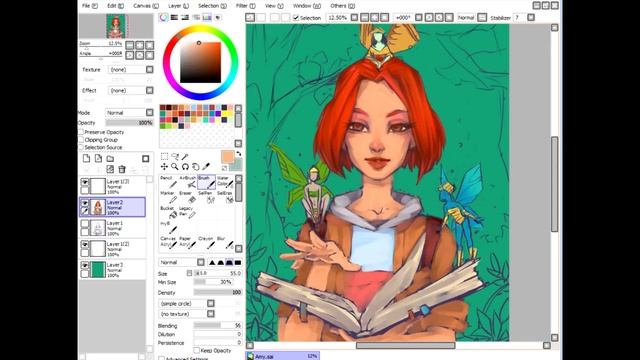Image resolution: width=640 pixels, height=360 pixels.
Task: Show the hidden Layer1 sketch layer
Action: point(85,224)
